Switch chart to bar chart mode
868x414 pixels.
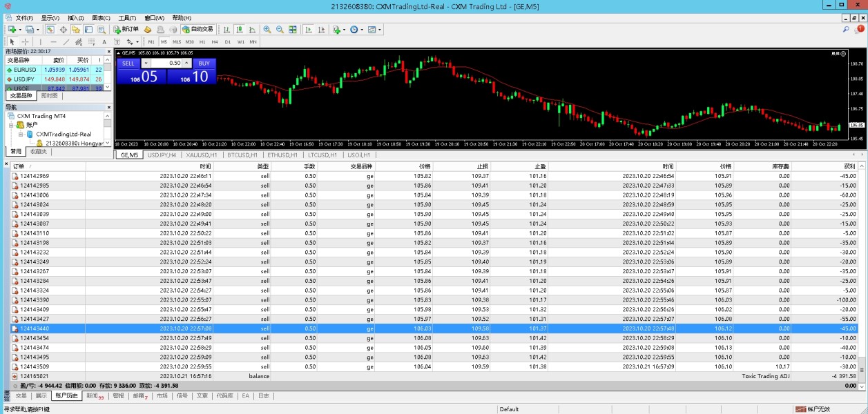pos(226,30)
